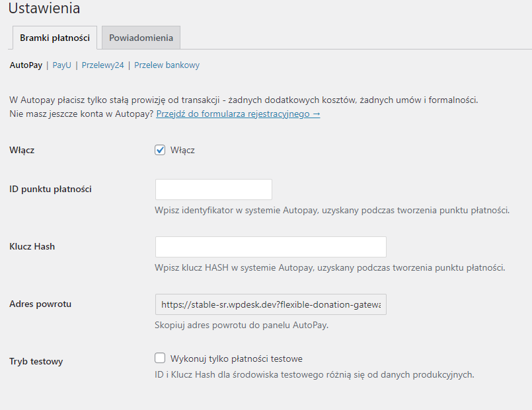Click the Włącz text beside the checkbox
532x410 pixels.
tap(182, 150)
